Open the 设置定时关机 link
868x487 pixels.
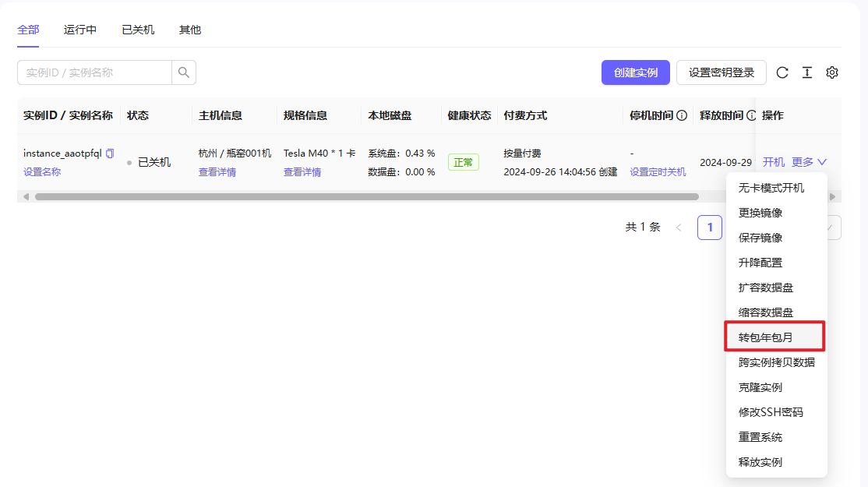click(x=658, y=172)
